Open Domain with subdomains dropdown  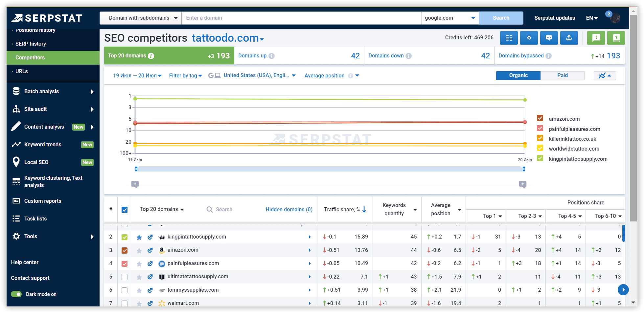143,18
